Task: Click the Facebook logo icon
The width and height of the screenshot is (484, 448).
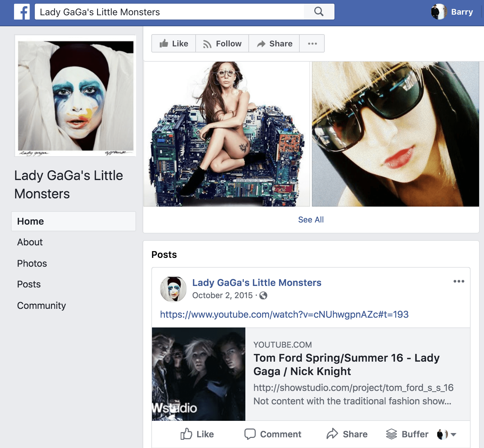Action: click(22, 12)
